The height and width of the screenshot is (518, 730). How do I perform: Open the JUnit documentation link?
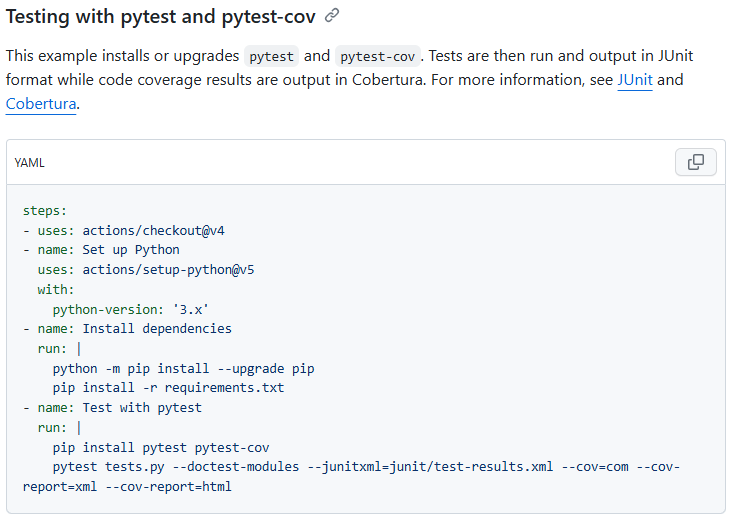coord(635,80)
